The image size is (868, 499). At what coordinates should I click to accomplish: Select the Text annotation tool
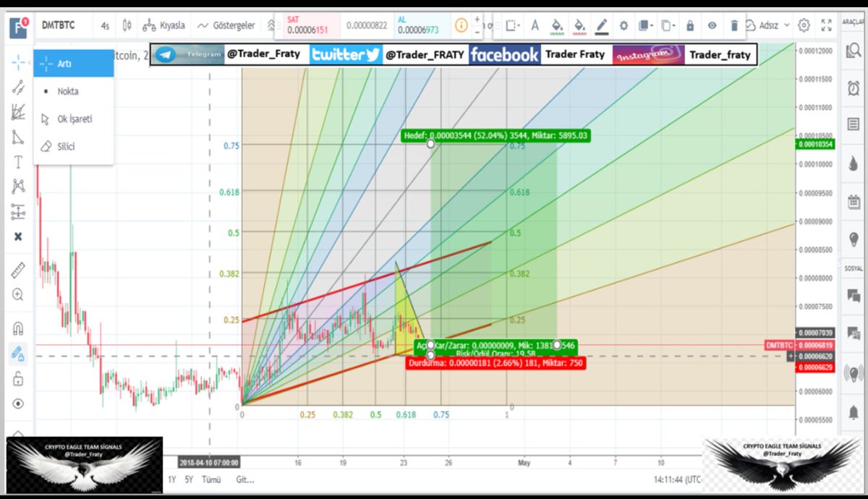(18, 162)
